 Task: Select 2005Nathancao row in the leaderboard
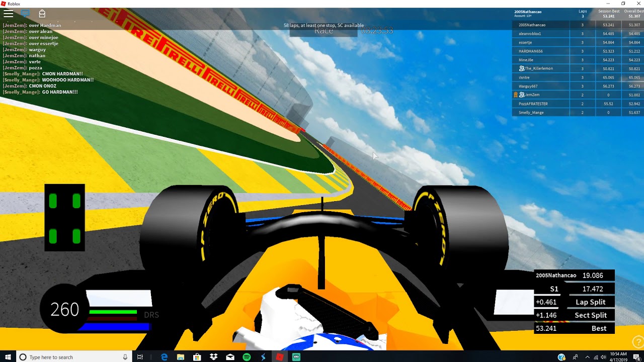click(578, 25)
